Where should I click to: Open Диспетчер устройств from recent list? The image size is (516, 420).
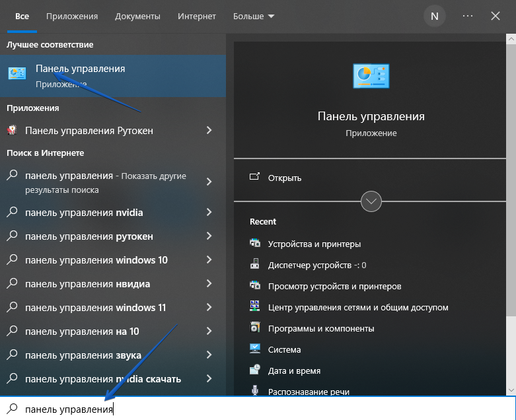tap(316, 265)
